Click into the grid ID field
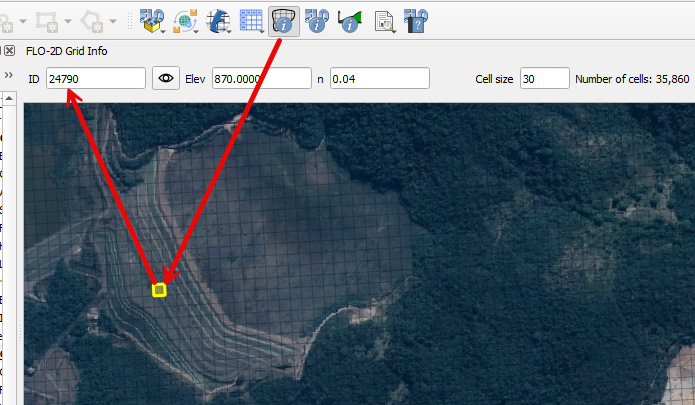The width and height of the screenshot is (695, 405). [95, 78]
